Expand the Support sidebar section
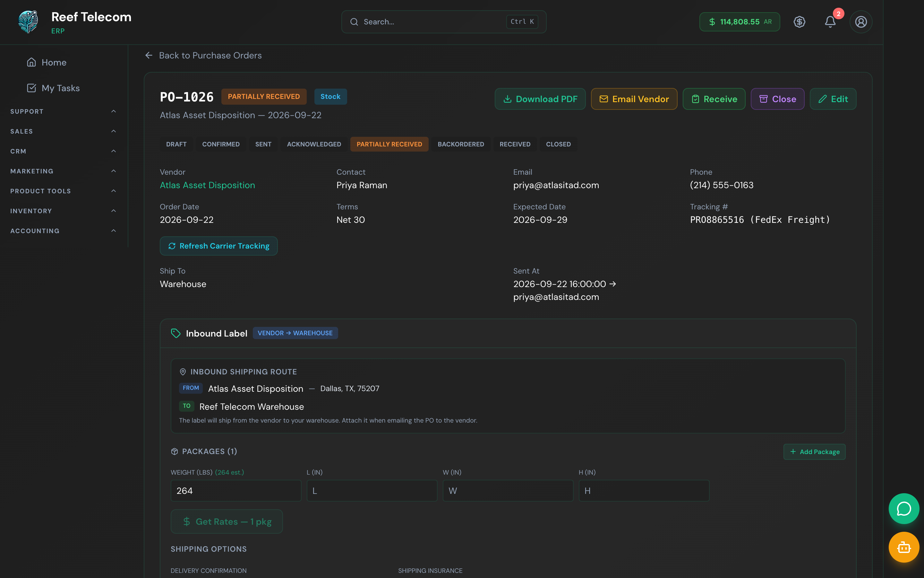The image size is (924, 578). point(64,111)
